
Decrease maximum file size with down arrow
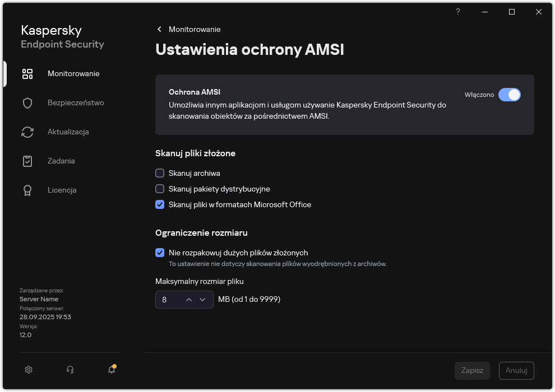click(203, 300)
